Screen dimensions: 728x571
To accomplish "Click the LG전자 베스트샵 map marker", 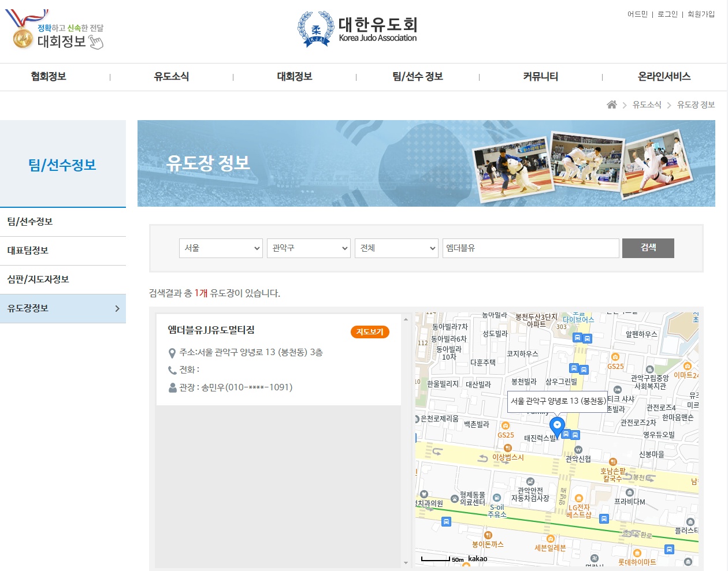I will [579, 498].
